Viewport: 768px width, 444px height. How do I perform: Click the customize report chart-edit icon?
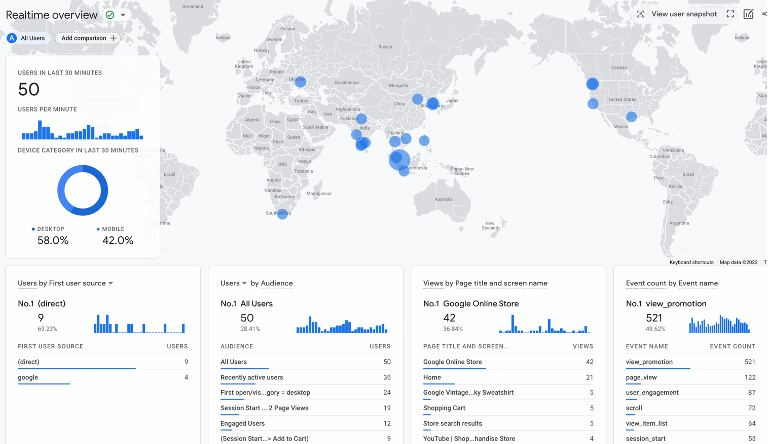(x=748, y=14)
